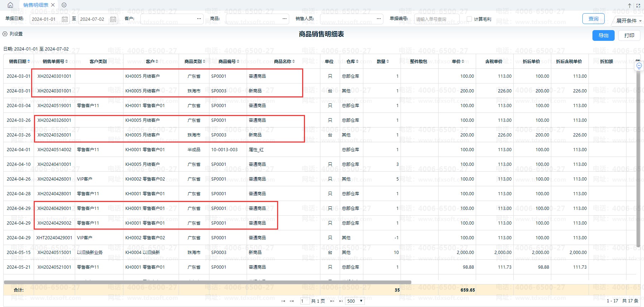Open calendar for end date 2024-07-02
This screenshot has width=644, height=307.
coord(113,19)
